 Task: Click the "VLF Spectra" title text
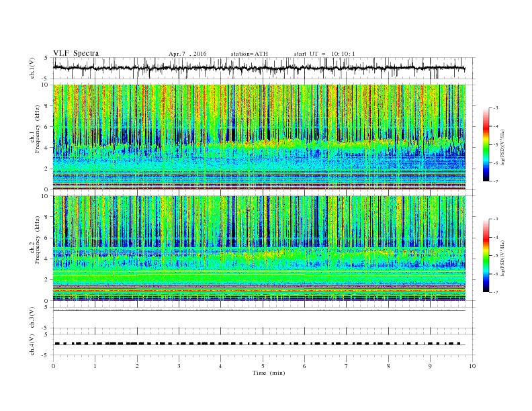76,53
